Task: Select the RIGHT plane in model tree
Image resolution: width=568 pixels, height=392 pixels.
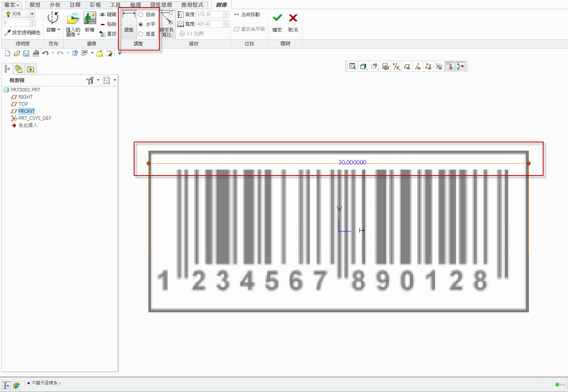Action: (25, 97)
